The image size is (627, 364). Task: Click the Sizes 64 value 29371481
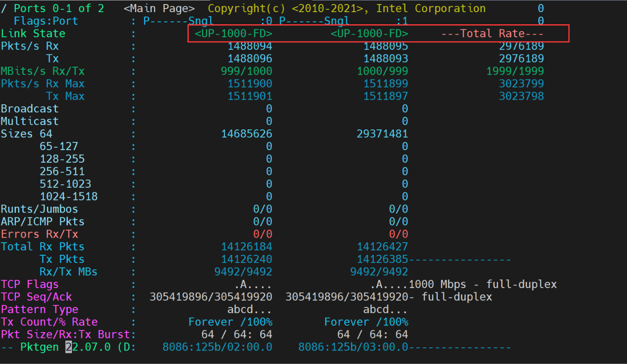click(x=382, y=134)
